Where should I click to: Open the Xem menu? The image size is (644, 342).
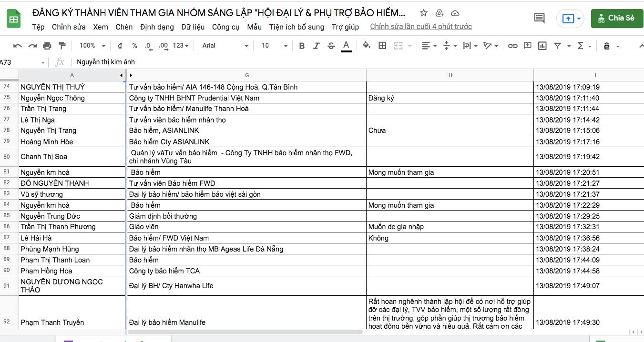[101, 27]
